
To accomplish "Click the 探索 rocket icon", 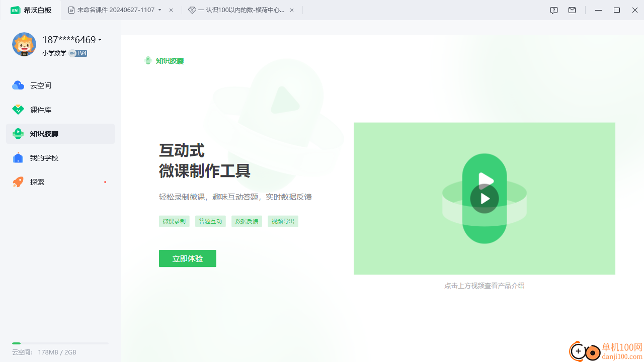I will [18, 182].
